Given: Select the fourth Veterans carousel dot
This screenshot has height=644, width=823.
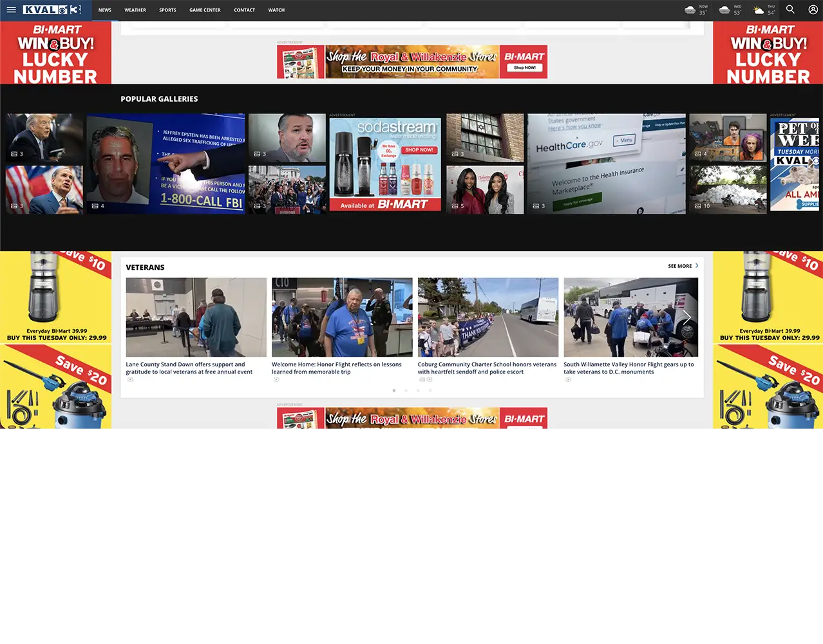Looking at the screenshot, I should pos(430,390).
